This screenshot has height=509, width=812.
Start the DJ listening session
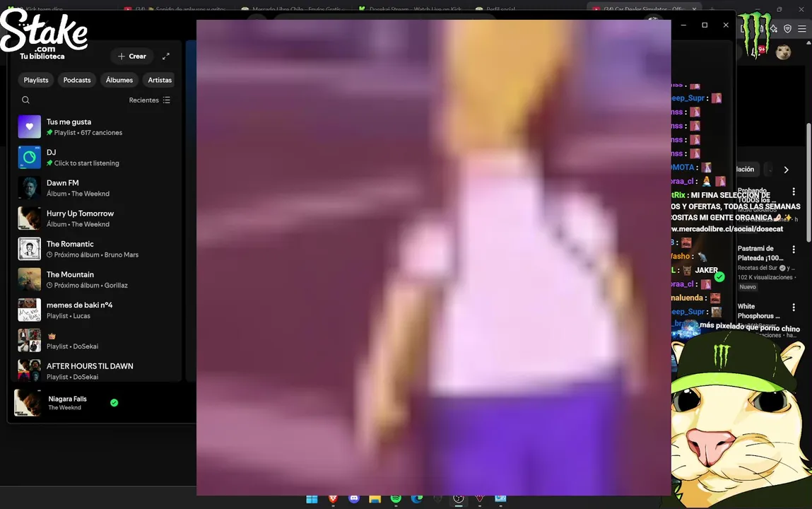(96, 158)
